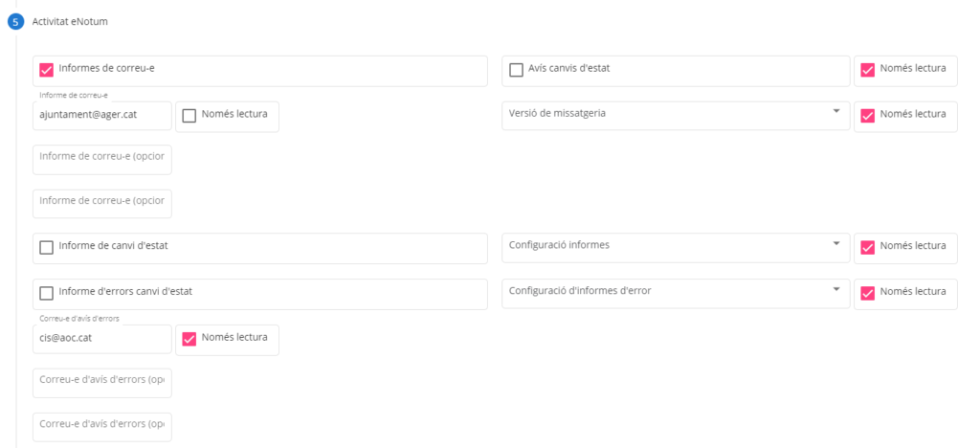Click the ajuntament@ager.cat email field
The image size is (980, 448).
coord(101,115)
